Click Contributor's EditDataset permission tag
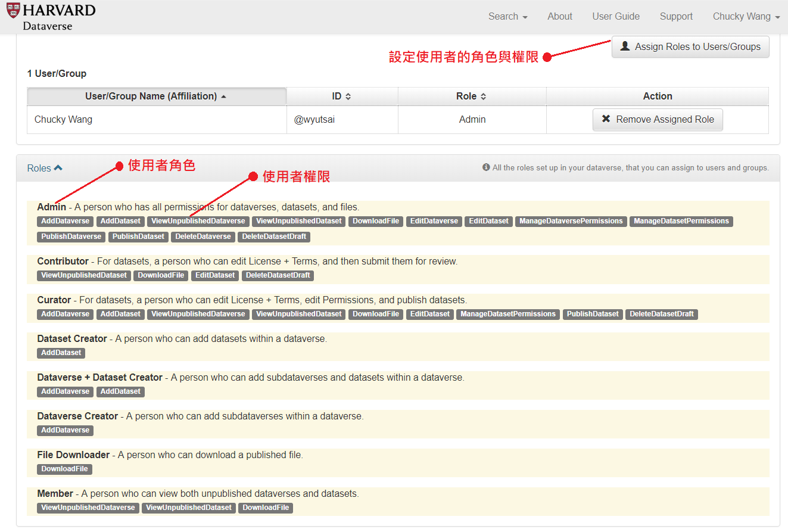788x532 pixels. point(216,275)
